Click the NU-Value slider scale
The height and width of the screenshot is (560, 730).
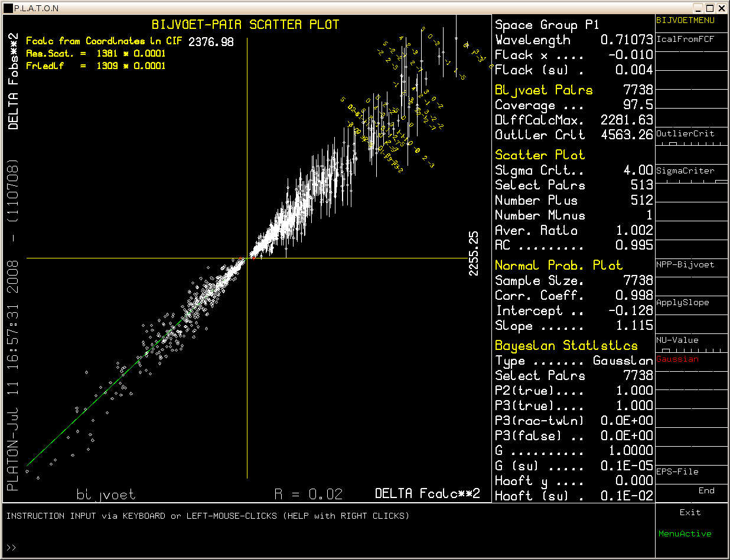click(692, 350)
